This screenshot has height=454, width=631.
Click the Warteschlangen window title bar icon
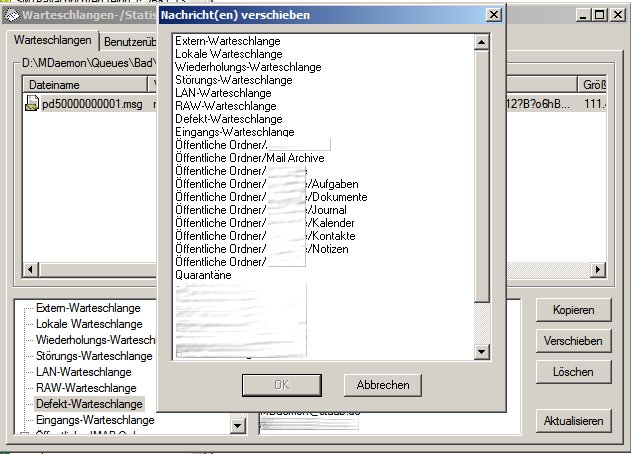[x=11, y=15]
